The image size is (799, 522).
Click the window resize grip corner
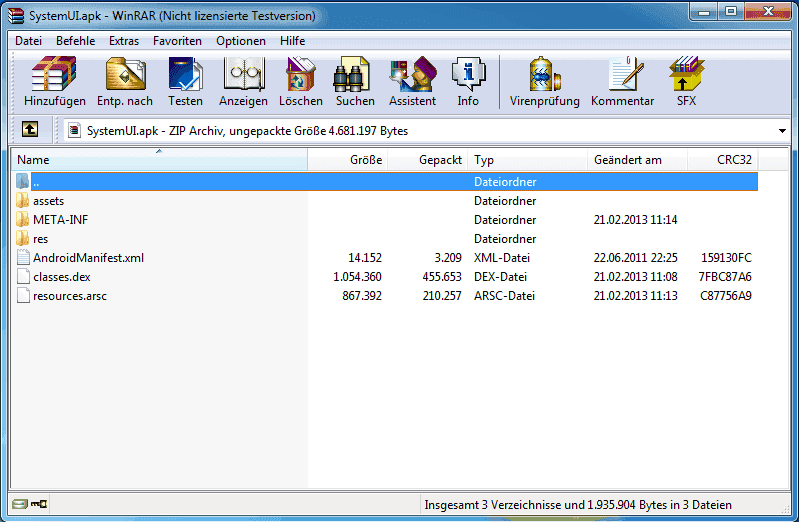coord(785,509)
